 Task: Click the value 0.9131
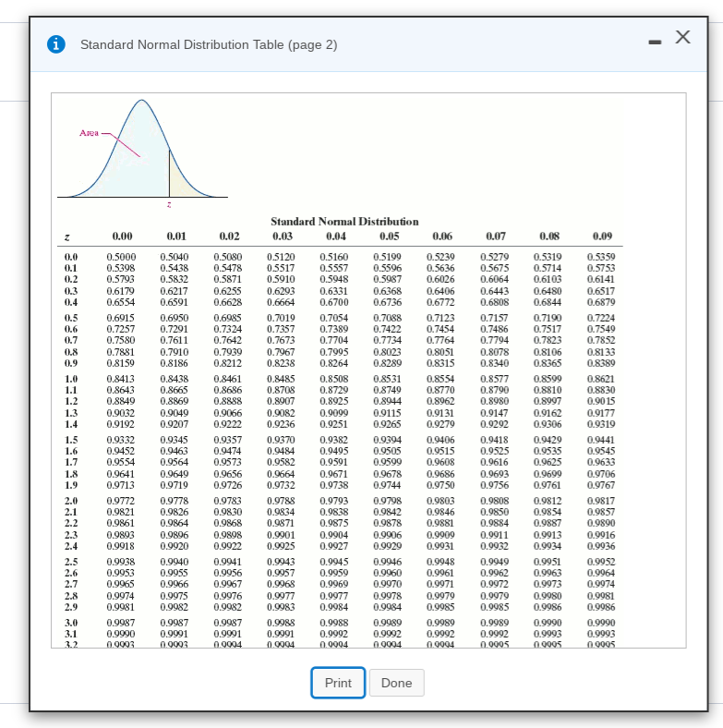[x=440, y=413]
